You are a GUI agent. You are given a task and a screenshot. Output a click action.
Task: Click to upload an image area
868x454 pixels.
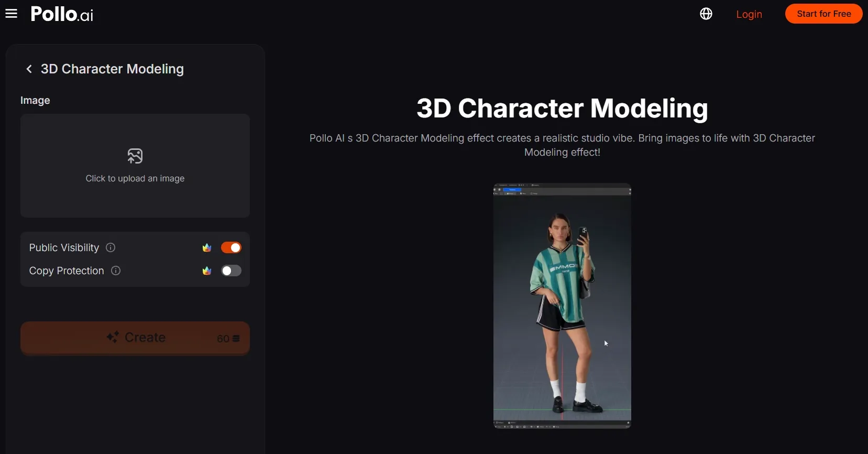135,166
